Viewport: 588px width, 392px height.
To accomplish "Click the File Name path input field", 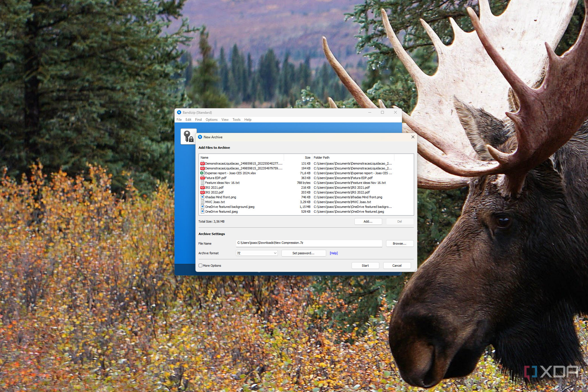I will coord(309,243).
